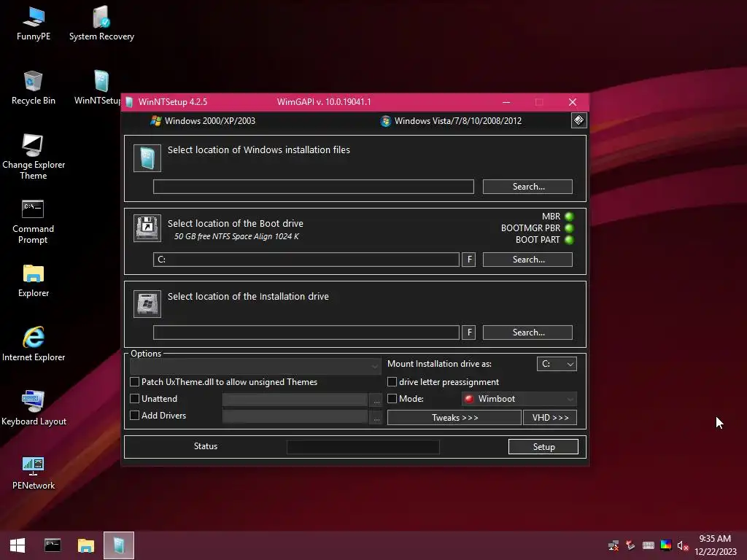Image resolution: width=747 pixels, height=560 pixels.
Task: Toggle the Add Drivers checkbox
Action: (x=135, y=415)
